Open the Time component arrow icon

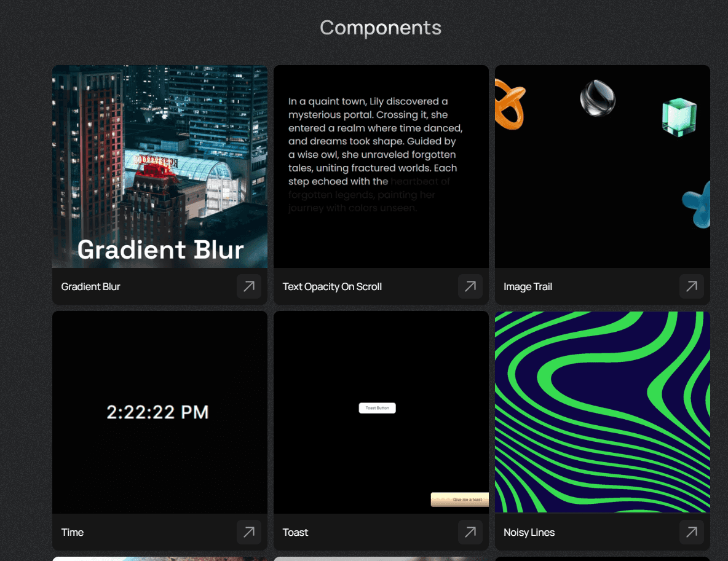[x=249, y=532]
